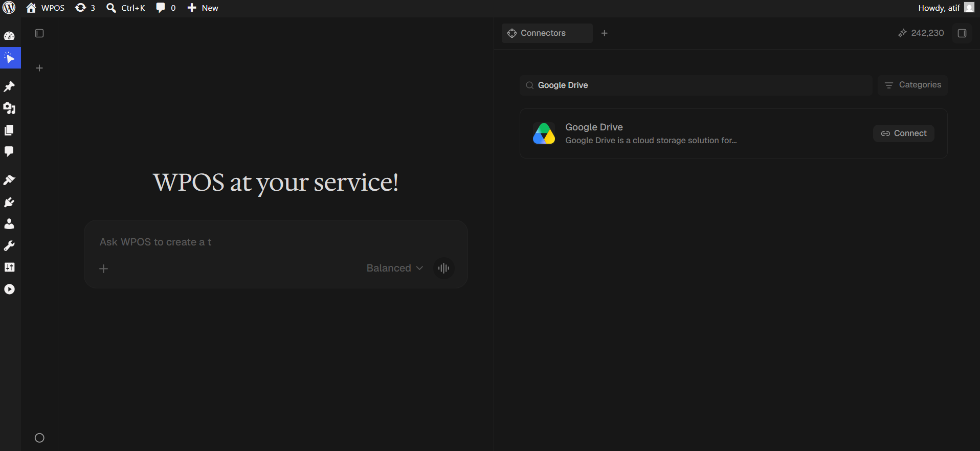Screen dimensions: 980x451
Task: Click the Ask WPOS prompt input
Action: click(276, 242)
